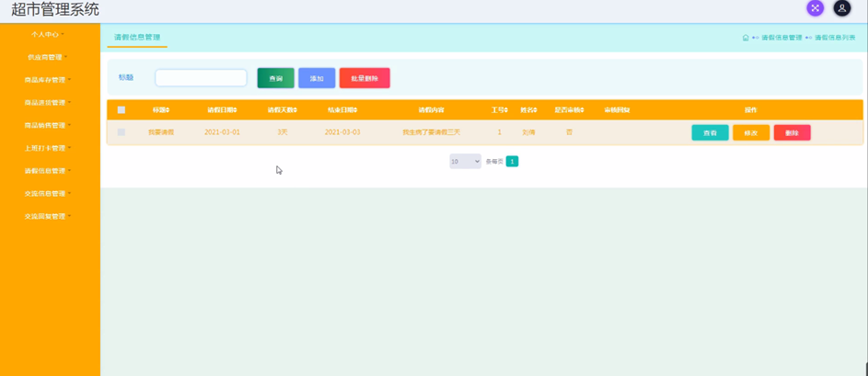This screenshot has height=376, width=868.
Task: Sort the table by 标题 column
Action: click(x=161, y=110)
